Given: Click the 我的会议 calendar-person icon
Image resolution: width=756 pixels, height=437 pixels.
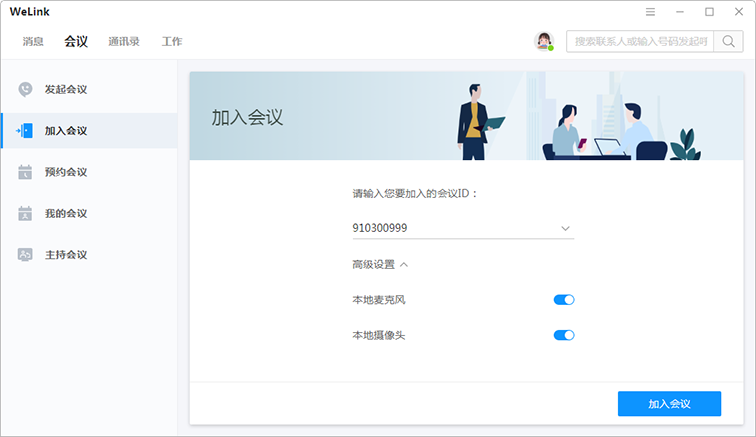Looking at the screenshot, I should click(x=25, y=213).
